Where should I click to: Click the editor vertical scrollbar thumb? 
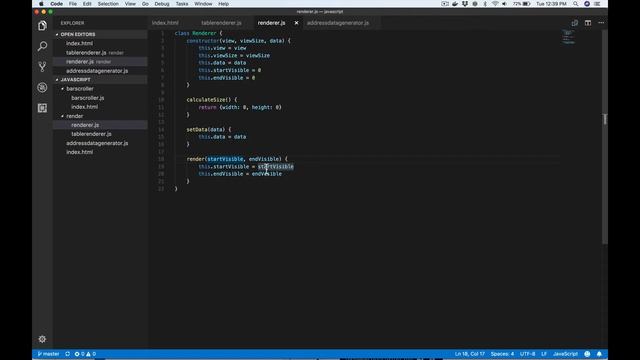(x=605, y=137)
